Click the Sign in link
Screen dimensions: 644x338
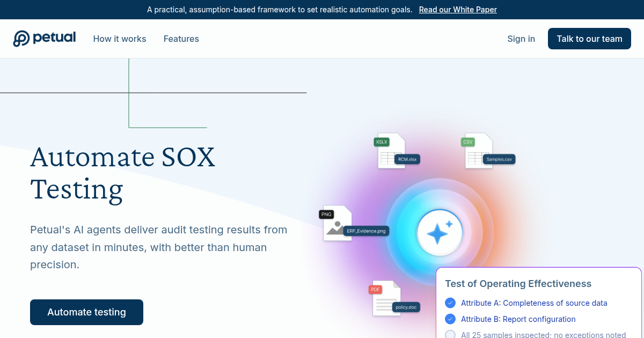tap(521, 39)
